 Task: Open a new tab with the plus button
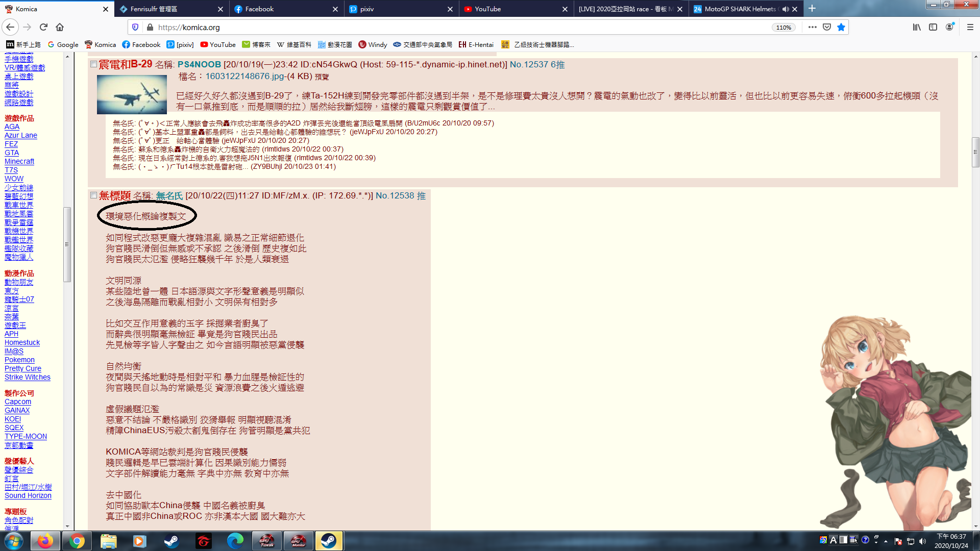click(x=812, y=9)
